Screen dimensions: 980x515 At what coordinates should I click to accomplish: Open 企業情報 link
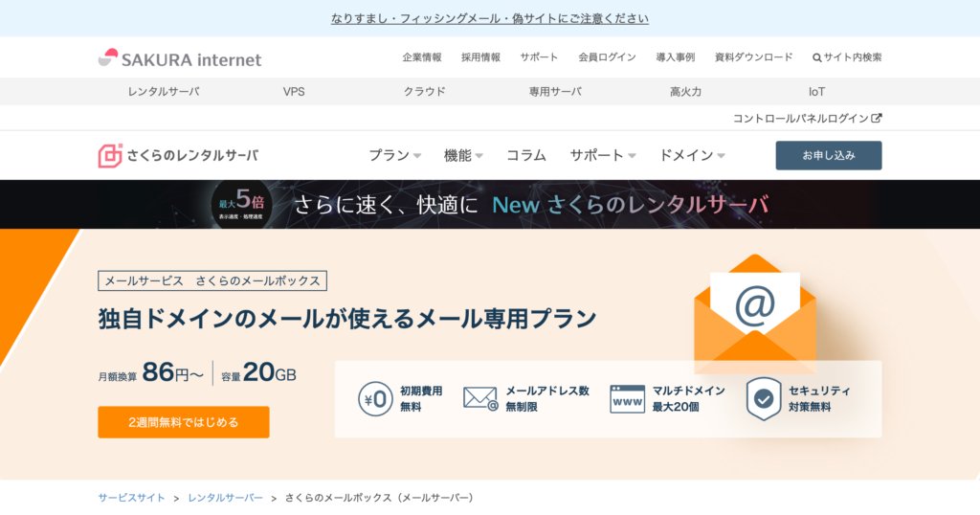pyautogui.click(x=422, y=57)
